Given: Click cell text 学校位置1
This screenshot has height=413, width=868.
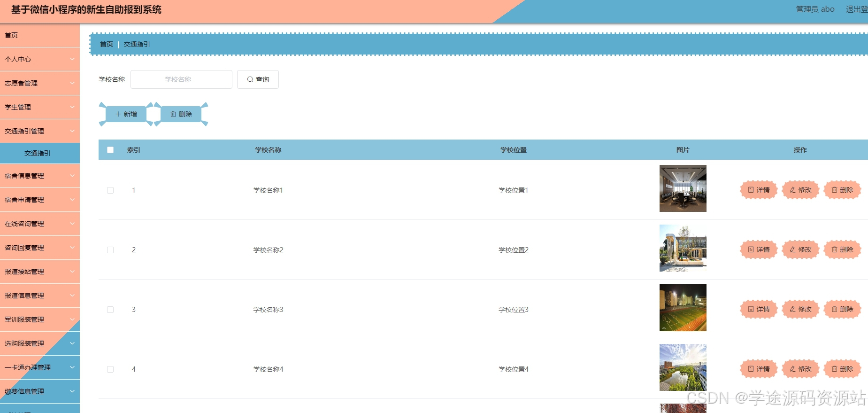Looking at the screenshot, I should pos(514,190).
